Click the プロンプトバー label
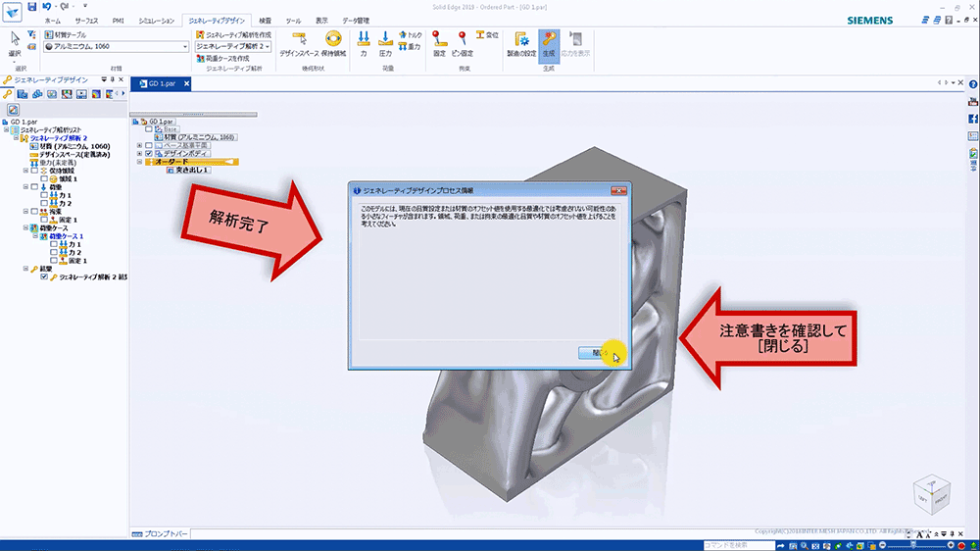Viewport: 980px width, 551px height. coord(166,534)
